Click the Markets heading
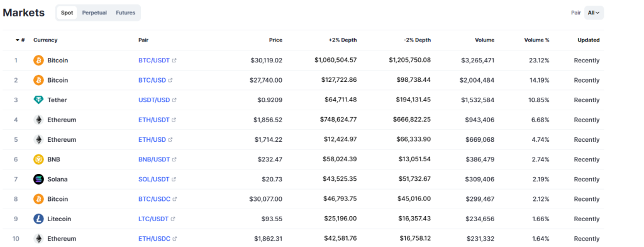 pyautogui.click(x=24, y=13)
